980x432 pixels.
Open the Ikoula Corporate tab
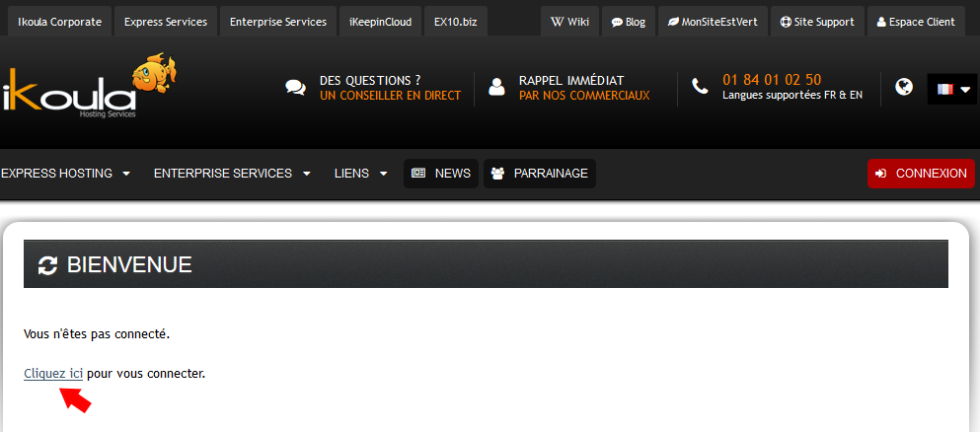pyautogui.click(x=60, y=22)
